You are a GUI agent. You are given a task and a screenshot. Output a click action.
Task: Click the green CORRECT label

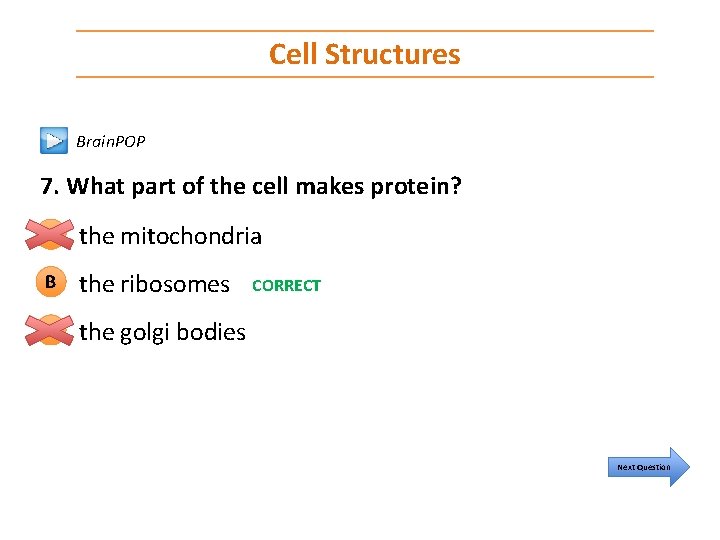(x=286, y=285)
